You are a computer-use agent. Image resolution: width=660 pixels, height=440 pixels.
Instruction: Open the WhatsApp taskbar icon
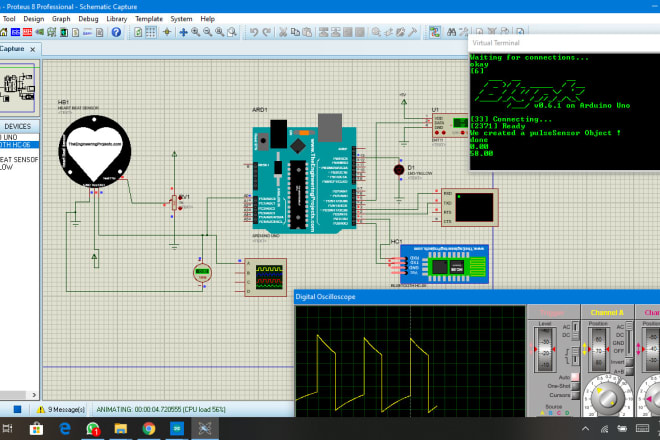pos(93,429)
